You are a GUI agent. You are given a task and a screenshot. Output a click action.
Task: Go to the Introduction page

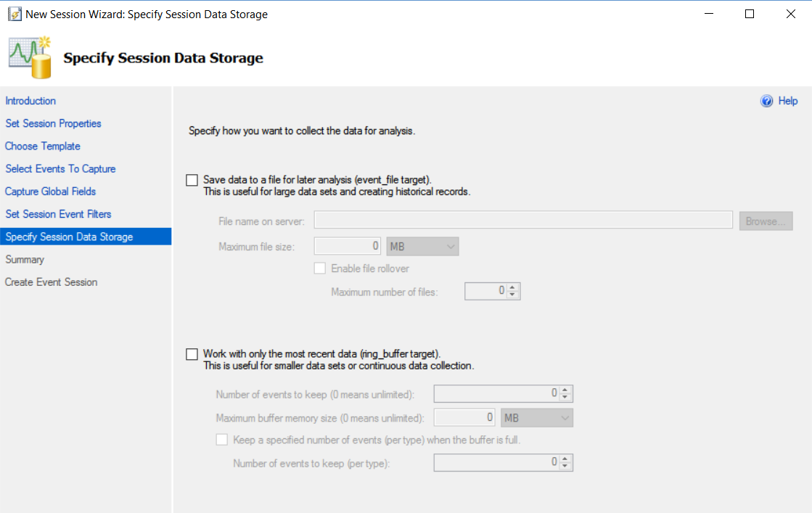pyautogui.click(x=30, y=101)
